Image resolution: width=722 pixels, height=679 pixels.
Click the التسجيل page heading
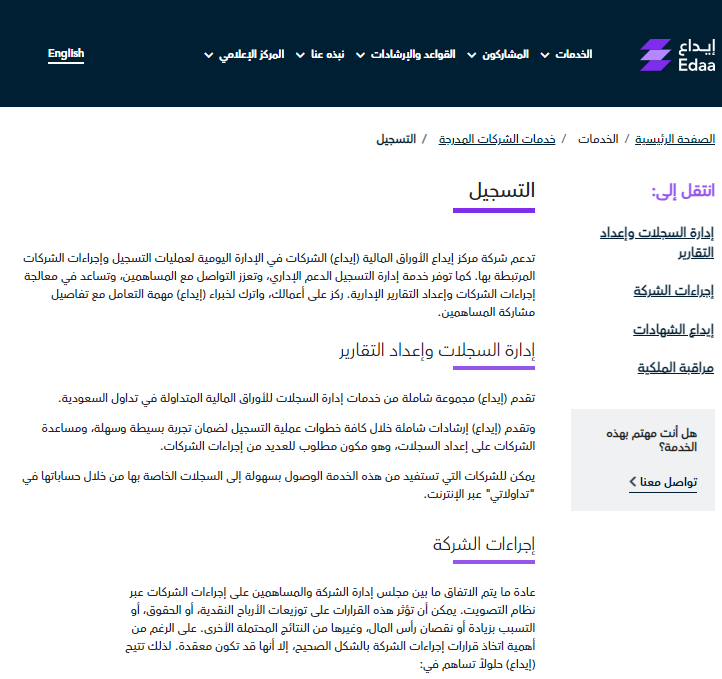pos(502,190)
